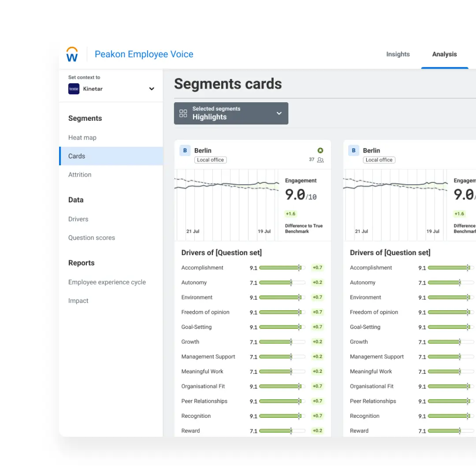Open the Attrition page

click(80, 175)
